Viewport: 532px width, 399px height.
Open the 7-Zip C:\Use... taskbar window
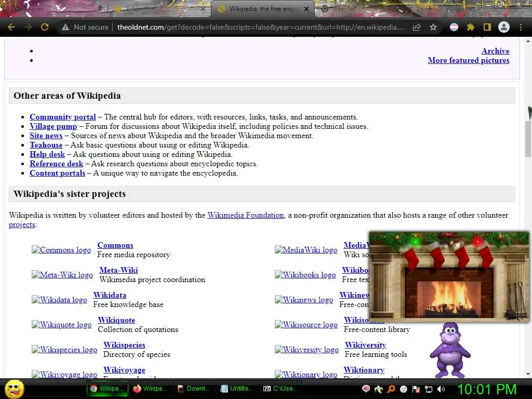281,389
